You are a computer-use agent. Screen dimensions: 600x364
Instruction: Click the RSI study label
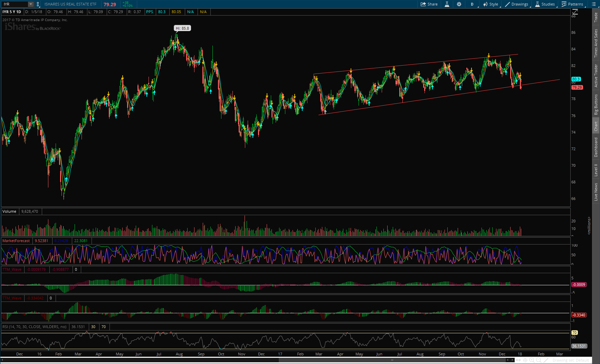point(35,327)
